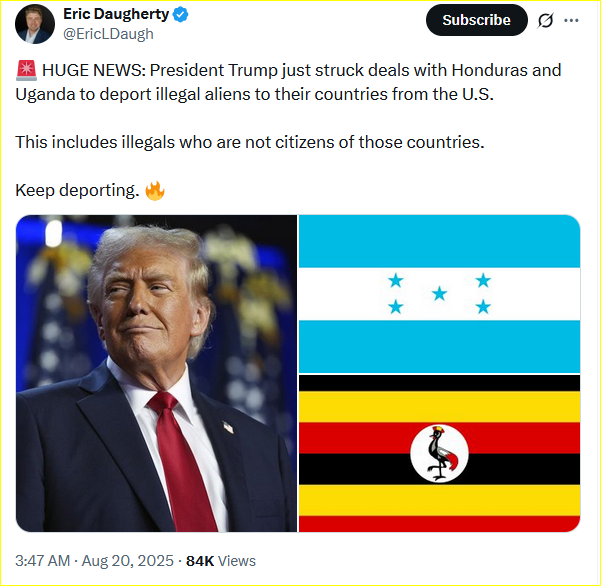Click the 'This includes illegals' sentence
Screen dimensions: 601x586
click(250, 142)
